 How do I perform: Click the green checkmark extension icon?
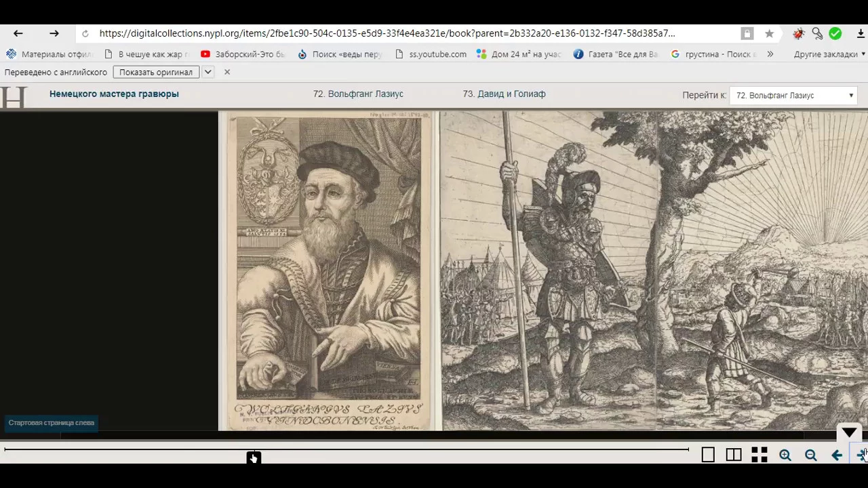(x=835, y=33)
